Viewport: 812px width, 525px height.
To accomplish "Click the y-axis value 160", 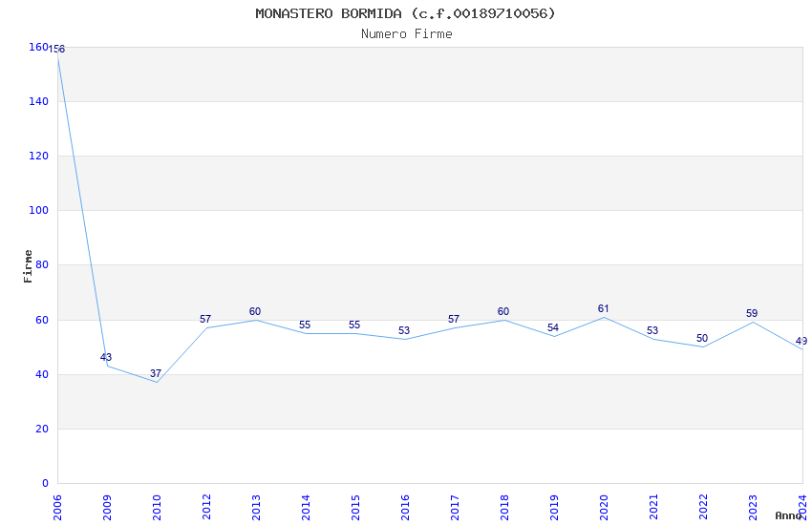I will [x=39, y=47].
